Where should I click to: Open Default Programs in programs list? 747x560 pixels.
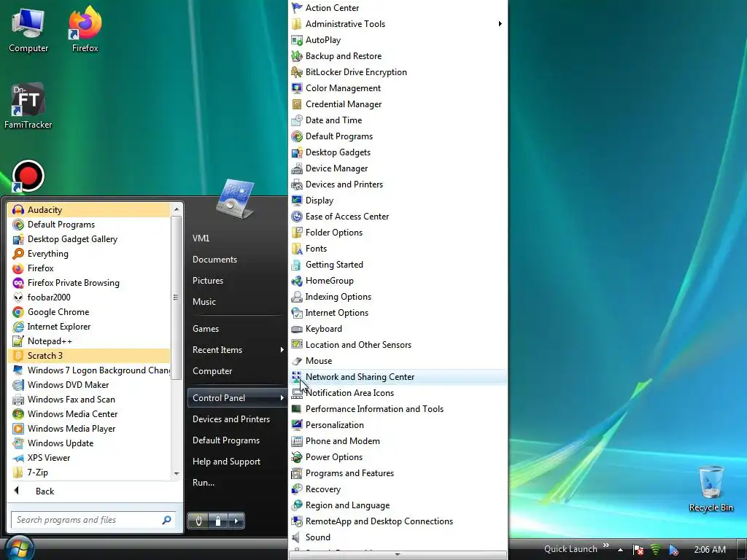coord(89,225)
